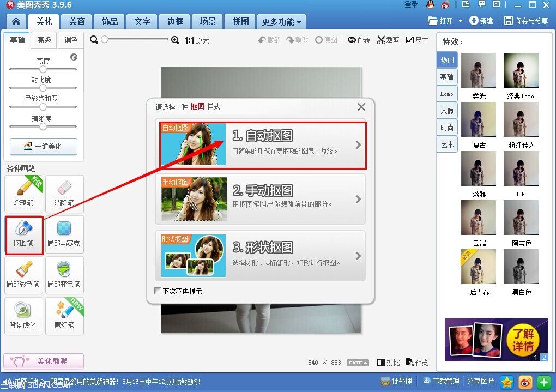The image size is (556, 392).
Task: Apply the 柔光 soft light effect thumbnail
Action: [479, 70]
